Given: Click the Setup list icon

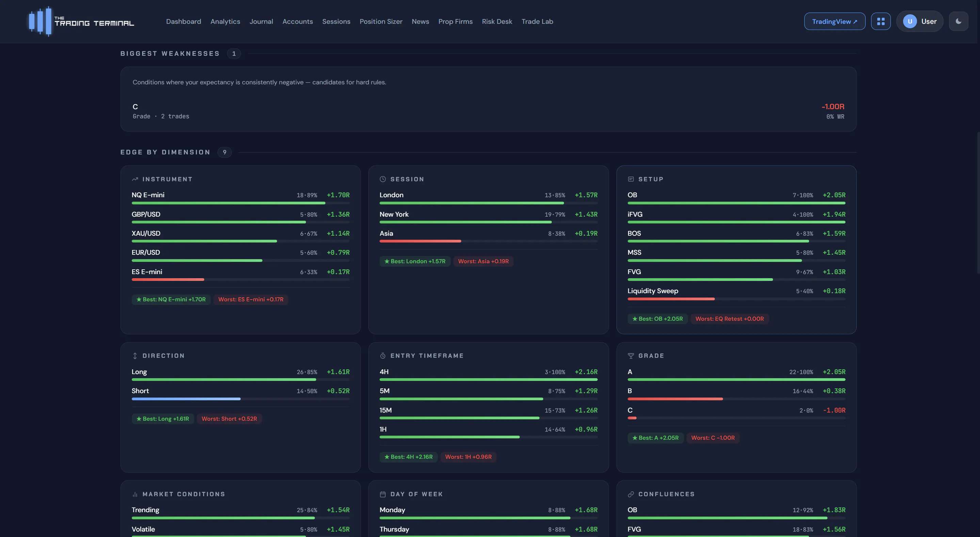Looking at the screenshot, I should [631, 179].
